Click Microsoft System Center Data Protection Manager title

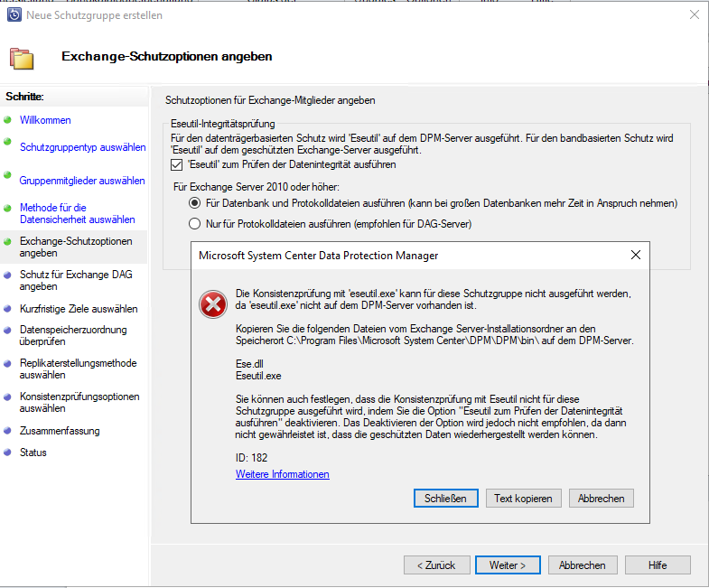(318, 256)
